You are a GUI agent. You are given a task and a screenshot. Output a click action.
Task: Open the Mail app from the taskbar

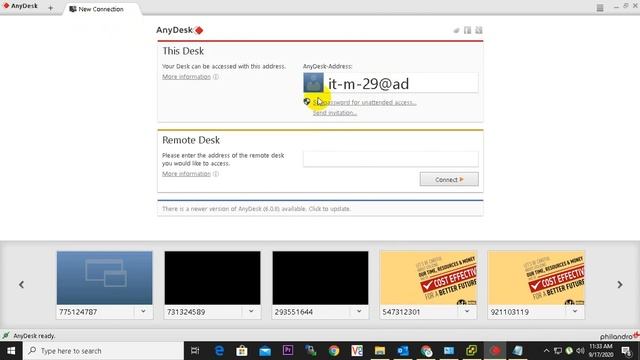coord(265,351)
